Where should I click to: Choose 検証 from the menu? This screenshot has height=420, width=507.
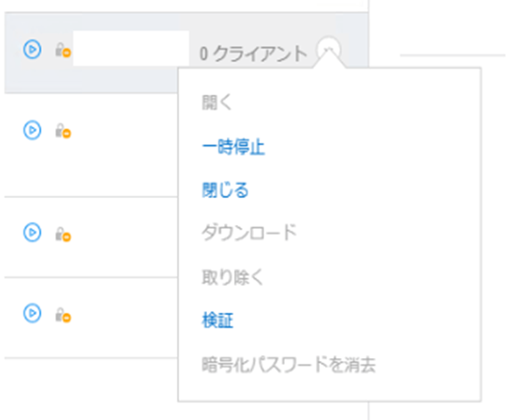217,321
